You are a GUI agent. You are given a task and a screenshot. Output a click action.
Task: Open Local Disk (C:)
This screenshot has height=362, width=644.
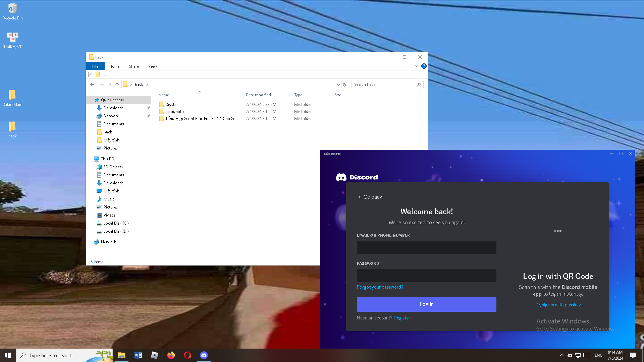click(116, 223)
